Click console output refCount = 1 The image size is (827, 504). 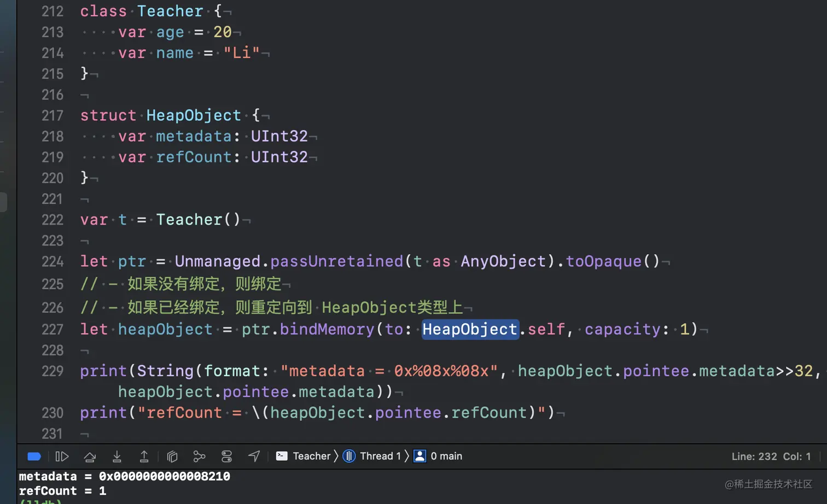pos(63,491)
